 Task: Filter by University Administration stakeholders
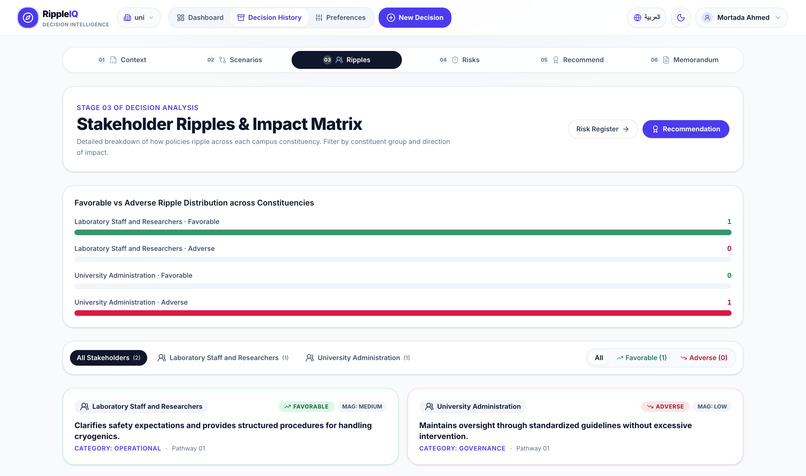click(358, 358)
